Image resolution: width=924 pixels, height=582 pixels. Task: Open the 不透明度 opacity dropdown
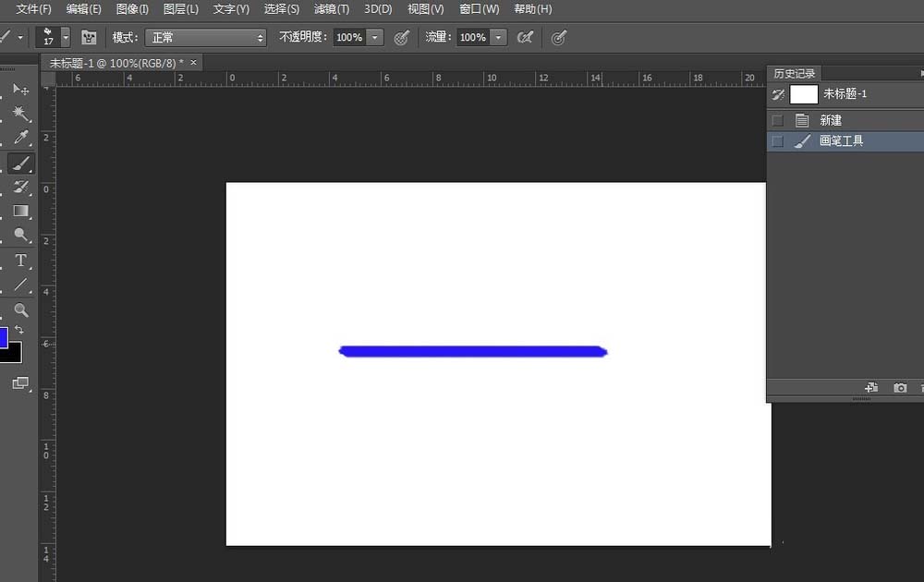click(374, 38)
